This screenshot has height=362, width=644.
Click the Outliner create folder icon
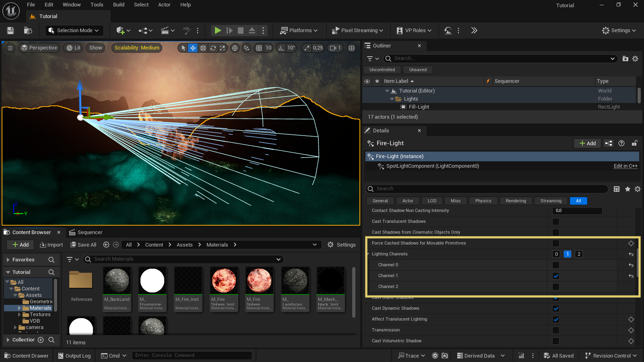pyautogui.click(x=625, y=59)
